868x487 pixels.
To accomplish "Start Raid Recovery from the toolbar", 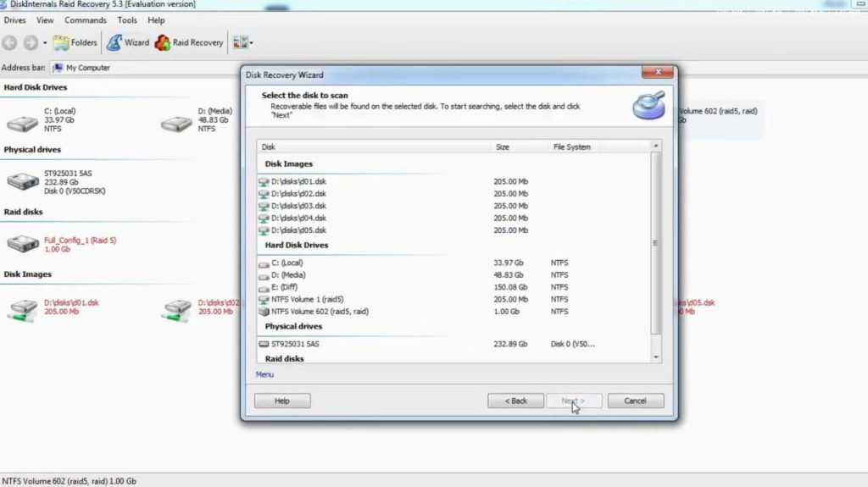I will click(189, 42).
